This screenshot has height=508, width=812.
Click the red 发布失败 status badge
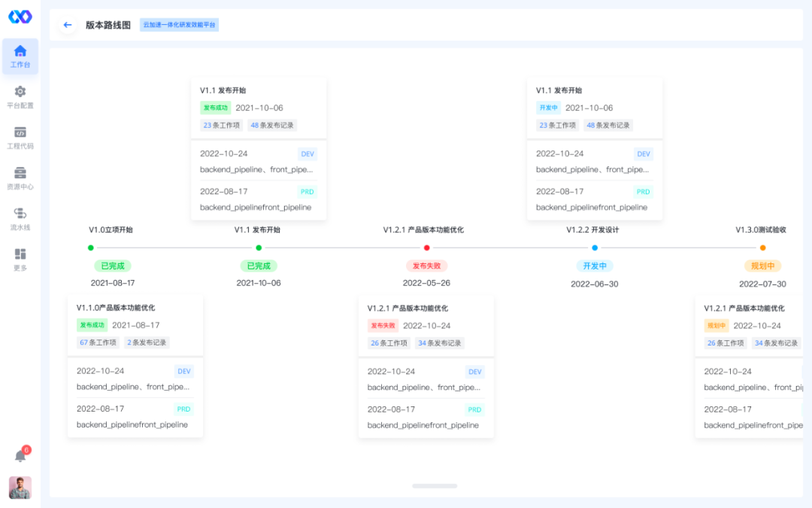(426, 266)
